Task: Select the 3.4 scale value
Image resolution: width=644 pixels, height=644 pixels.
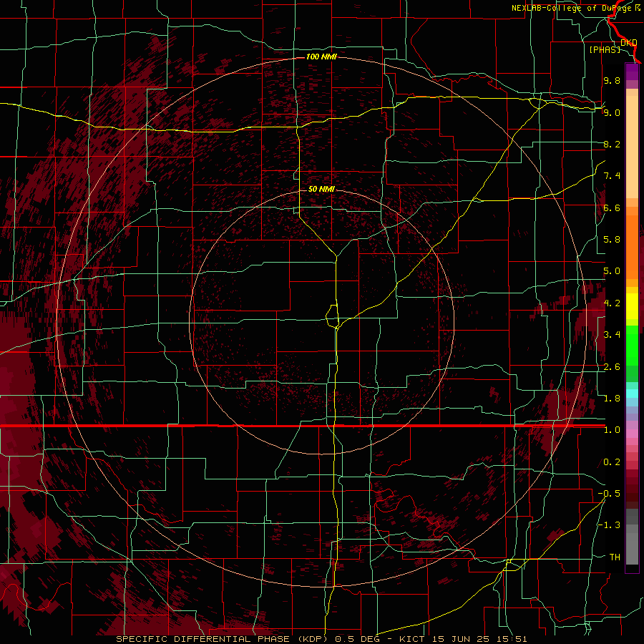Action: coord(612,335)
